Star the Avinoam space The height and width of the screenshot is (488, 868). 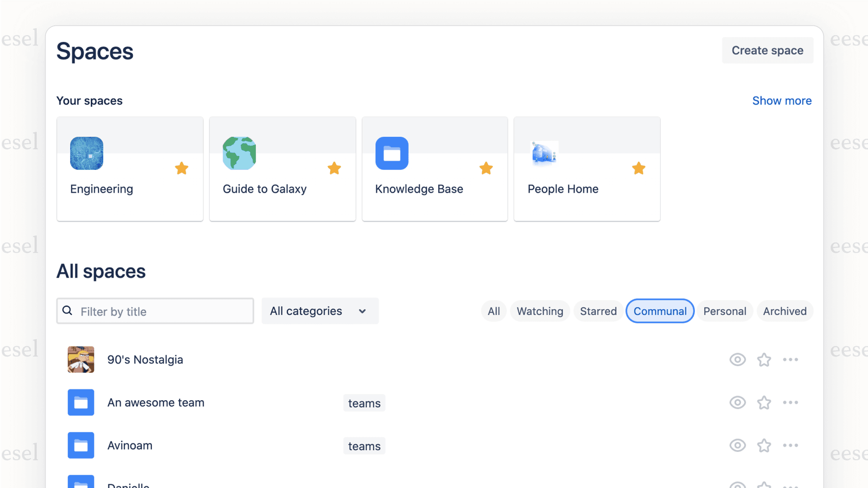click(x=764, y=445)
